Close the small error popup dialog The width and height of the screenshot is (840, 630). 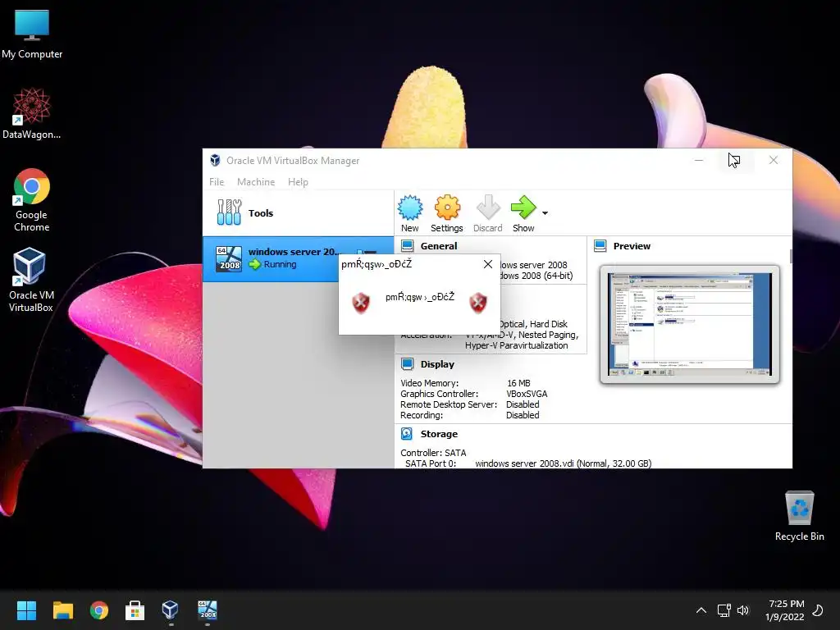pyautogui.click(x=487, y=264)
